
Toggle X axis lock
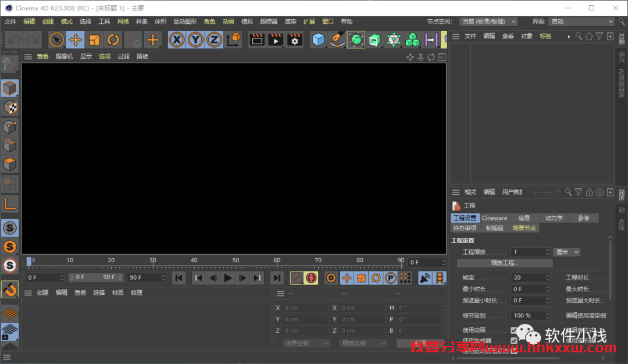pos(177,40)
